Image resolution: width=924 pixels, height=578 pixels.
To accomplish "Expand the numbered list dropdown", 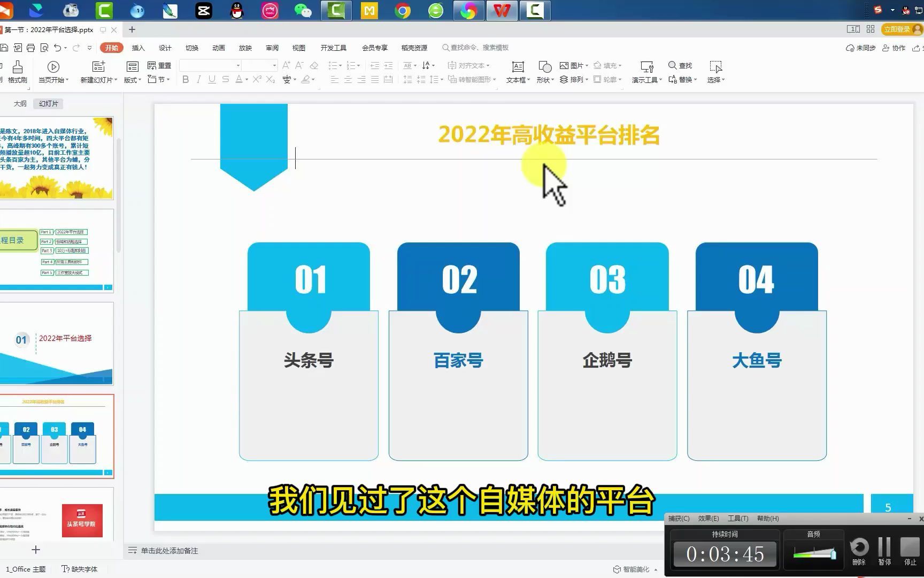I will point(358,65).
